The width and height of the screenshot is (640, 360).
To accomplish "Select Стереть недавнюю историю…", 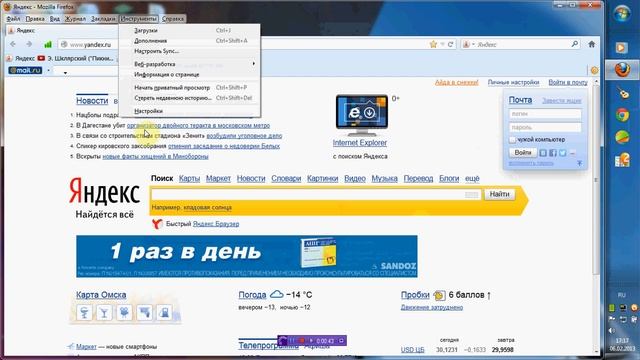I will pos(189,98).
